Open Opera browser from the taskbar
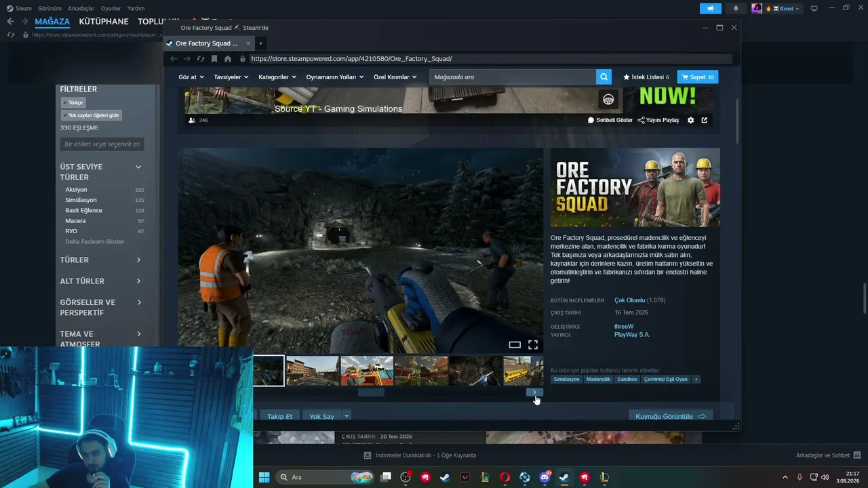868x488 pixels. (x=505, y=477)
